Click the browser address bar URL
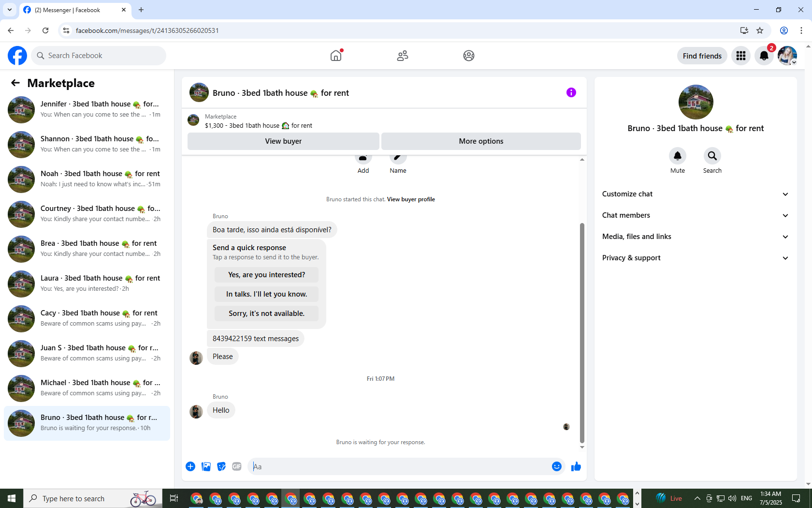 click(147, 30)
